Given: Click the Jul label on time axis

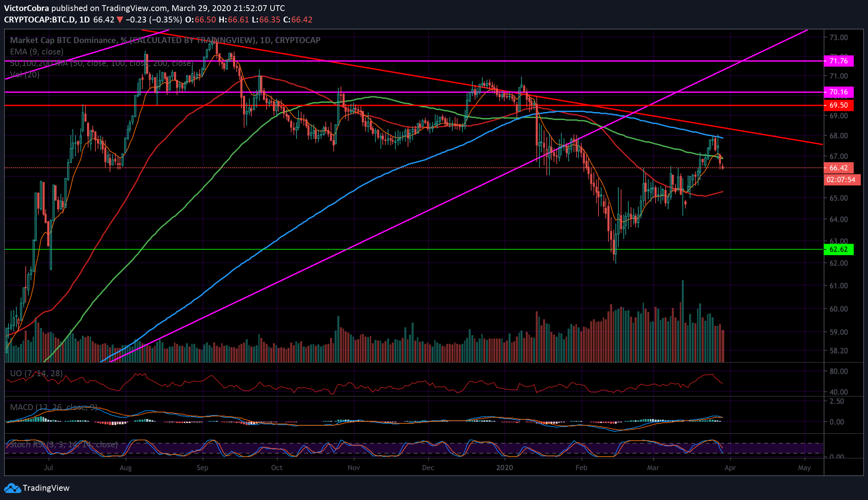Looking at the screenshot, I should pos(48,468).
